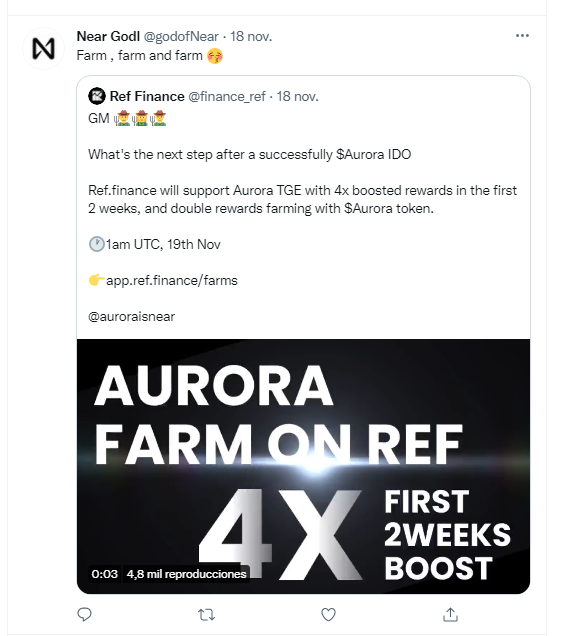Open the Ref Finance account name
This screenshot has width=572, height=636.
tap(147, 97)
